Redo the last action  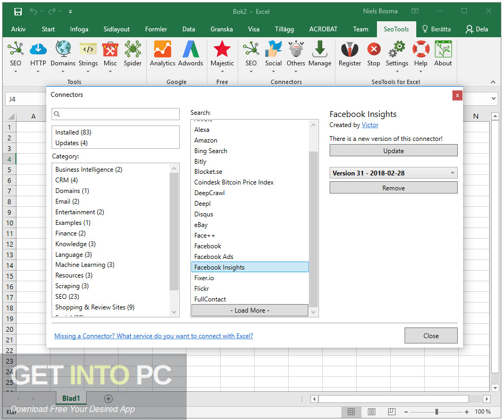tap(52, 12)
